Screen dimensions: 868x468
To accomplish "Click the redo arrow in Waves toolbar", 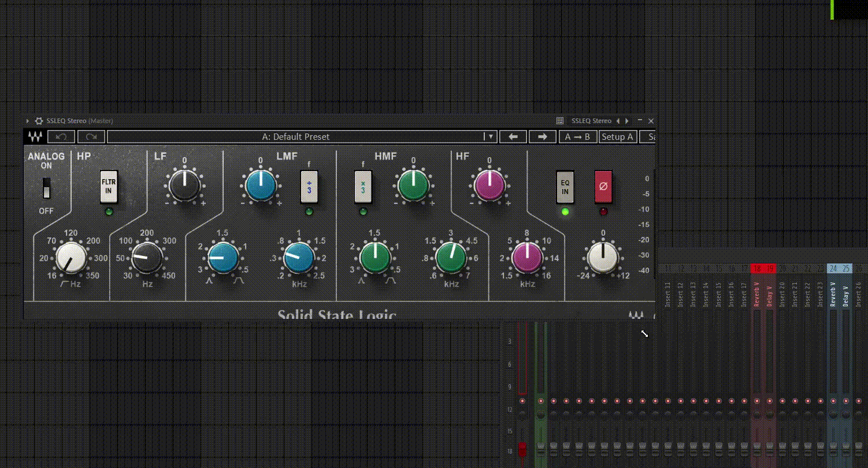I will (x=91, y=137).
